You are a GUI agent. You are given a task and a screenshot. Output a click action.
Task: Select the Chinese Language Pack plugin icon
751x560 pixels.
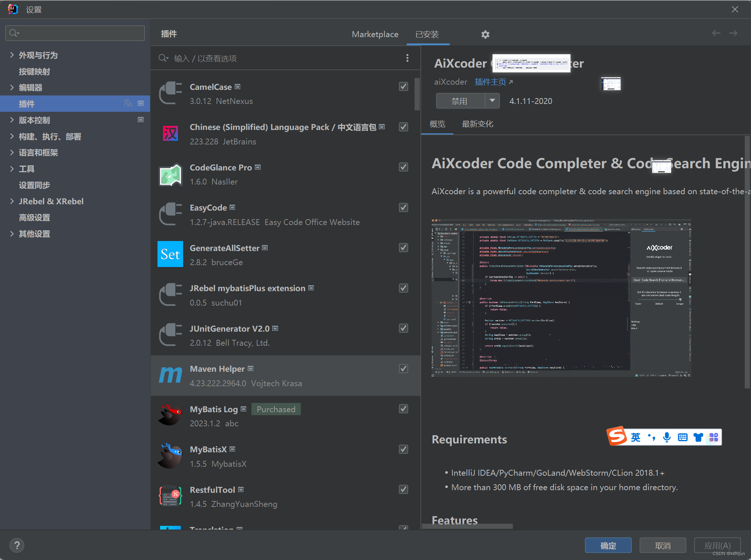point(170,133)
